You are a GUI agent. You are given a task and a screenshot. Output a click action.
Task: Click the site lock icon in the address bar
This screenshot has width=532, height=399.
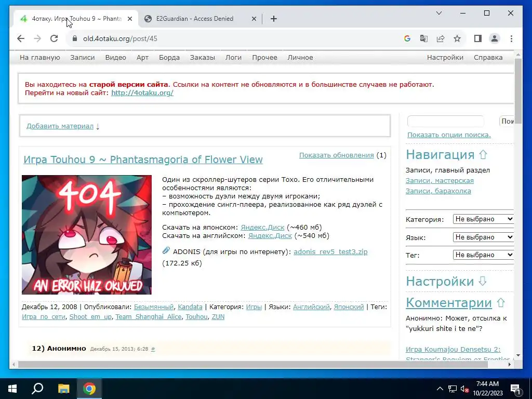pos(75,38)
